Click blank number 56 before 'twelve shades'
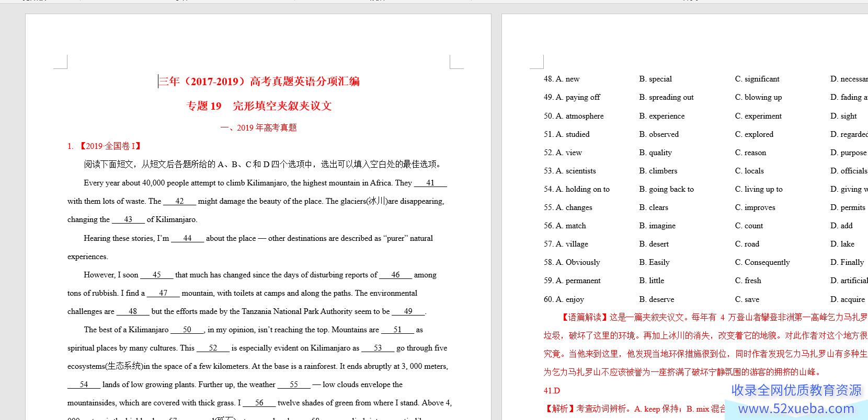Viewport: 868px width, 420px height. (x=259, y=403)
